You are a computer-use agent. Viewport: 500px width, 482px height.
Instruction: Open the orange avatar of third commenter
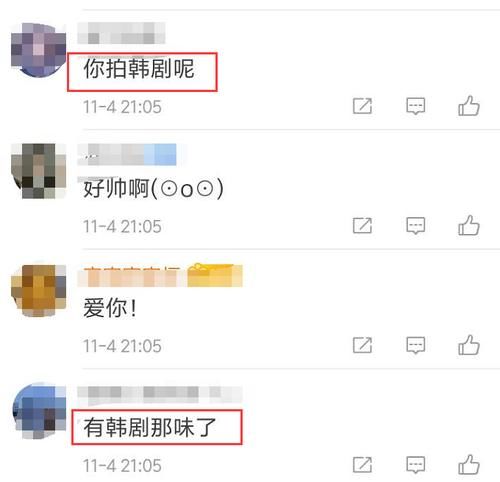38,291
